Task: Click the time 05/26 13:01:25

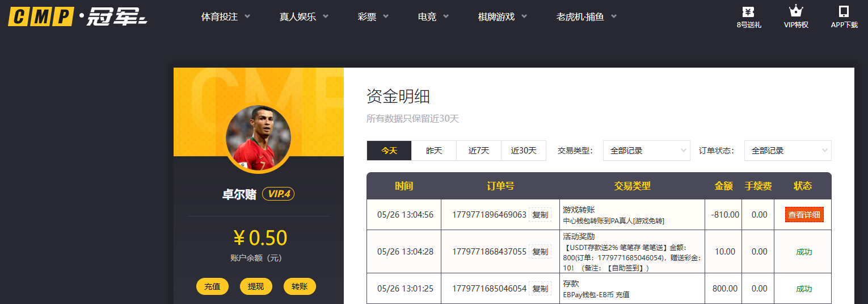Action: pyautogui.click(x=405, y=289)
